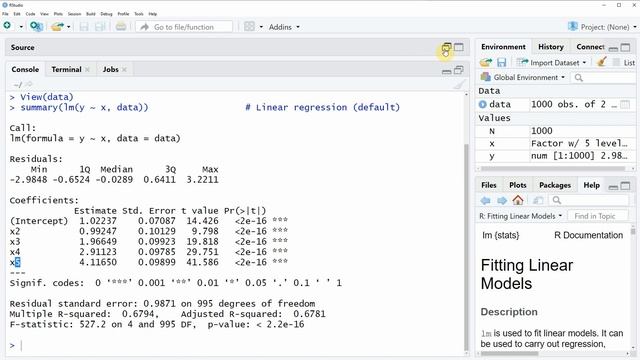Restore the Source pane
The height and width of the screenshot is (360, 640).
click(x=447, y=47)
